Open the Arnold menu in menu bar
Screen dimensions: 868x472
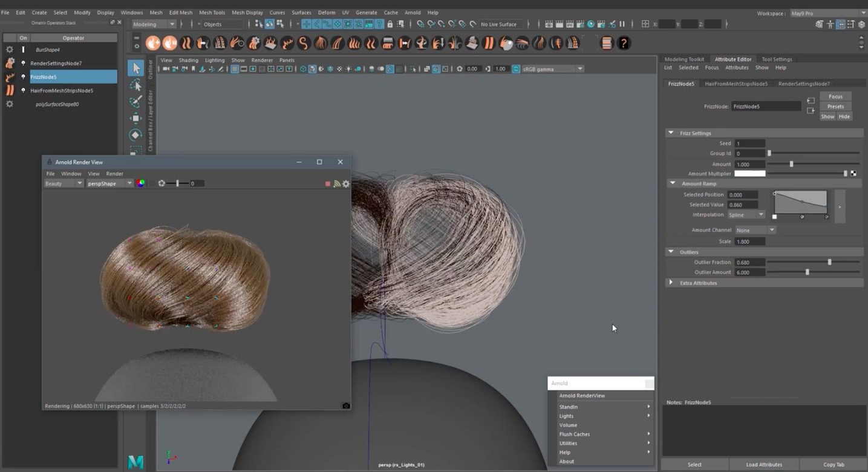413,12
